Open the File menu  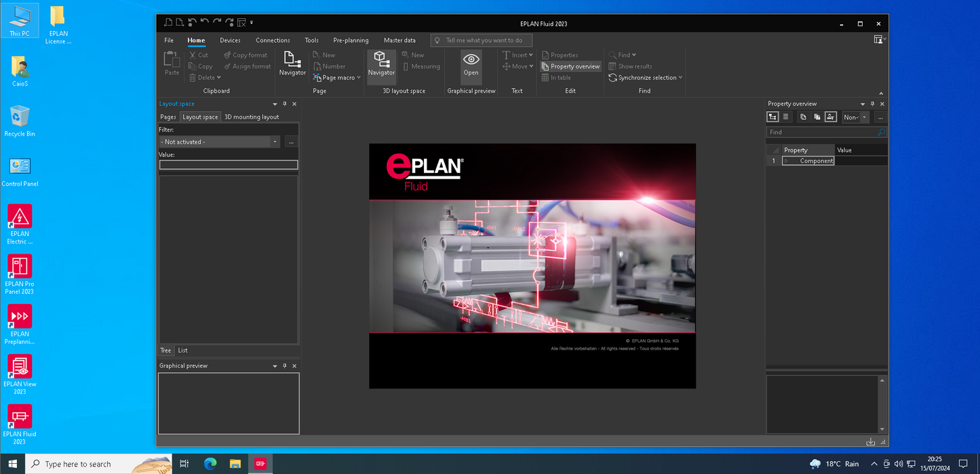click(169, 40)
